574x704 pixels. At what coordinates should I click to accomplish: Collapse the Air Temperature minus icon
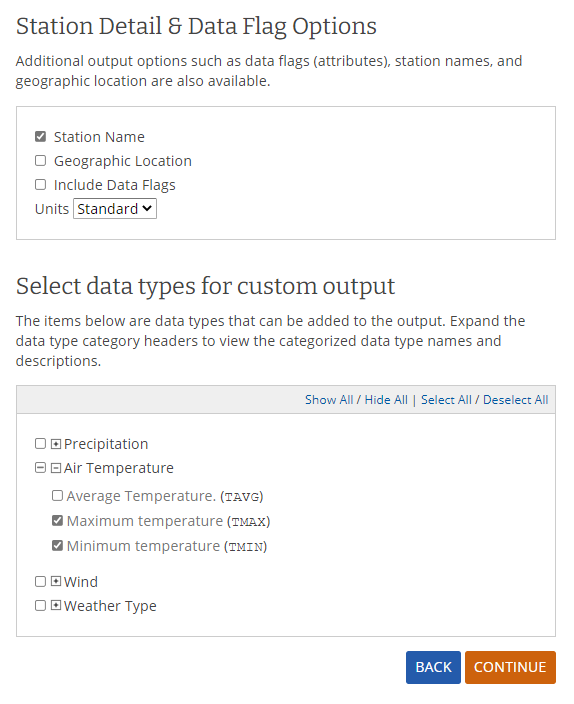pos(56,468)
